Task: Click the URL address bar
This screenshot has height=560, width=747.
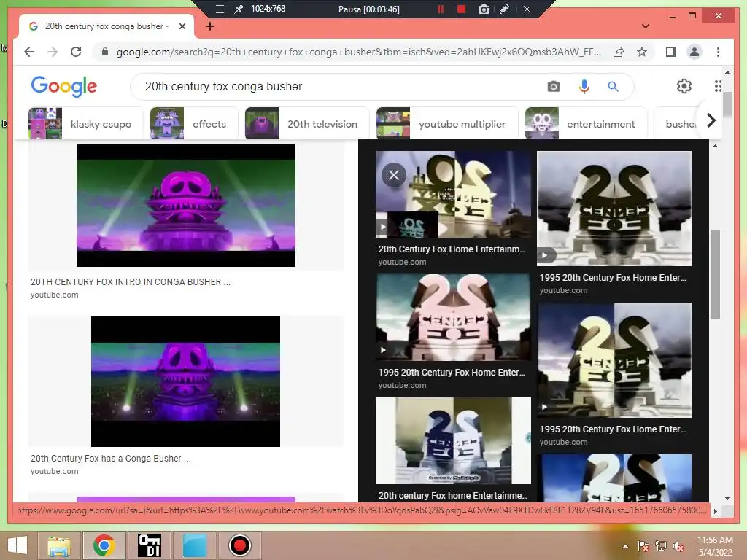Action: click(358, 52)
